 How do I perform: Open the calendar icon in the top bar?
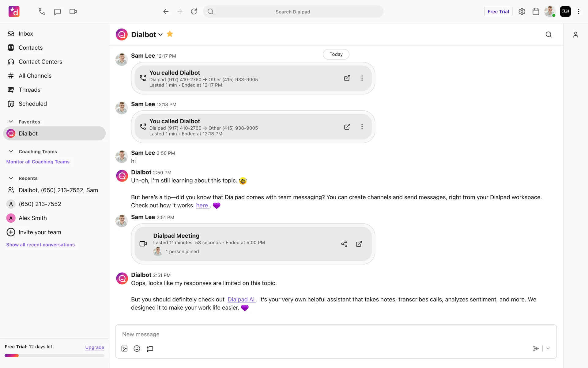(x=536, y=12)
